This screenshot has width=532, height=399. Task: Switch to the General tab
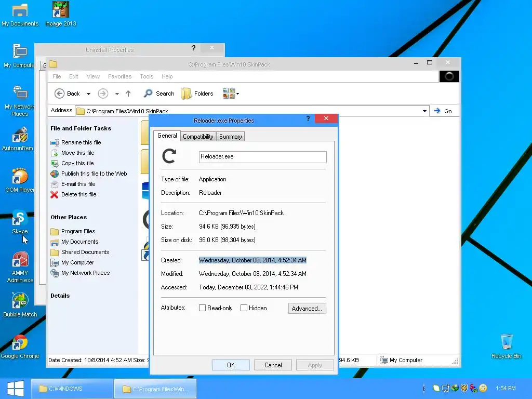point(167,136)
